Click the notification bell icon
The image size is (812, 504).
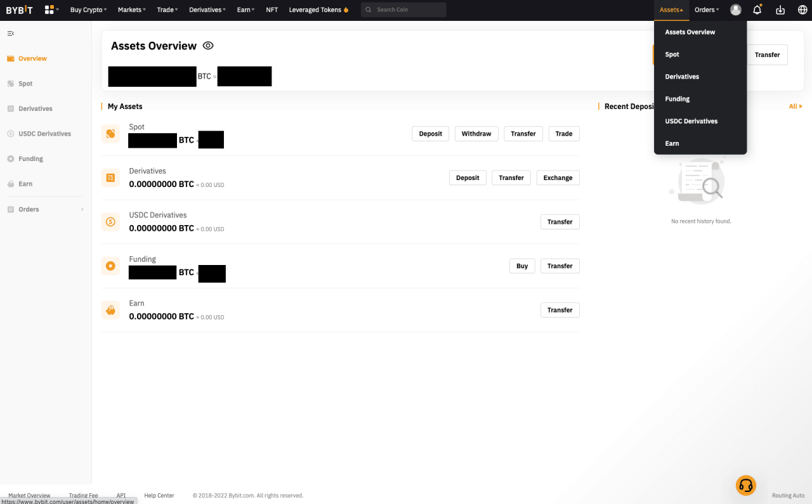point(757,10)
